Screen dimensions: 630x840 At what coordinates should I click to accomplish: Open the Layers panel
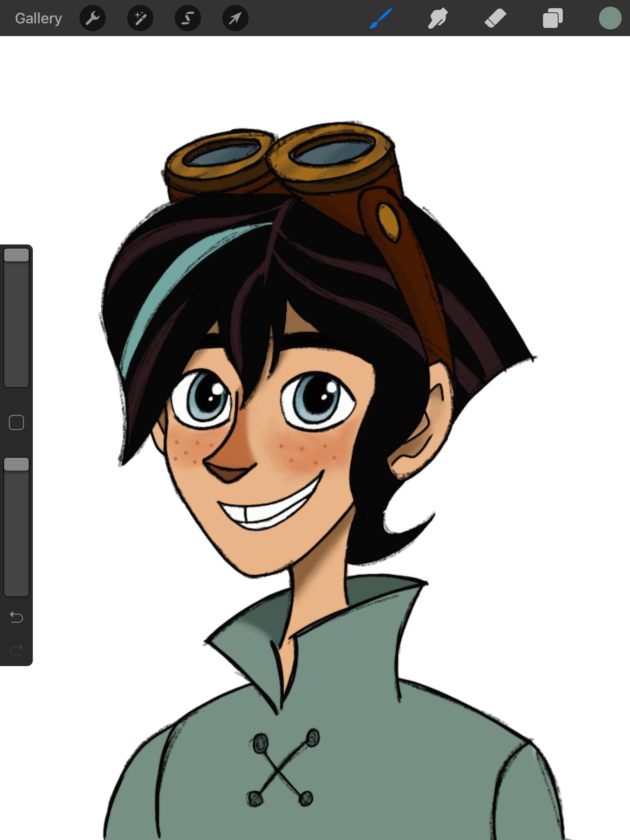tap(552, 18)
